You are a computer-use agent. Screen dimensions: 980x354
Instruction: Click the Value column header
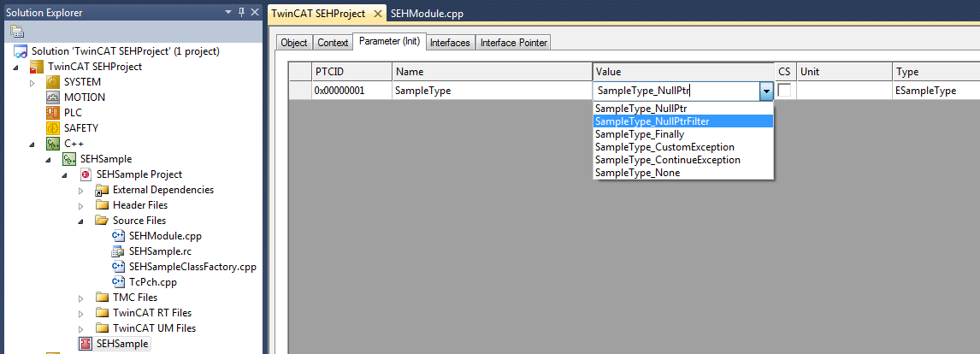pyautogui.click(x=684, y=72)
